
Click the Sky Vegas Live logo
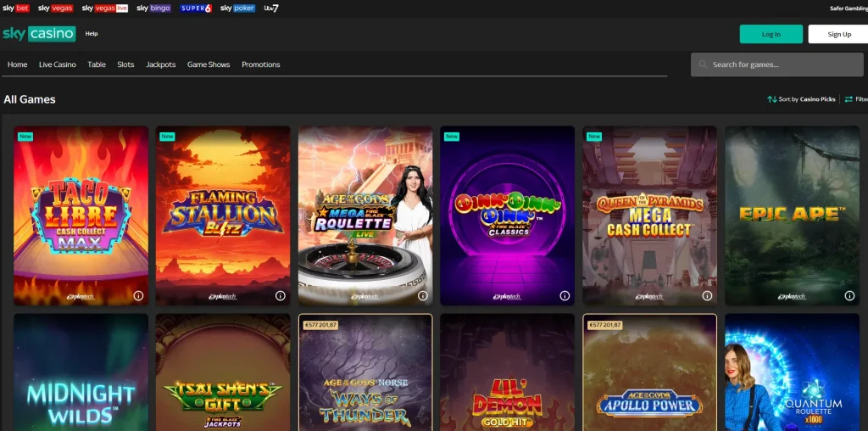pyautogui.click(x=104, y=8)
